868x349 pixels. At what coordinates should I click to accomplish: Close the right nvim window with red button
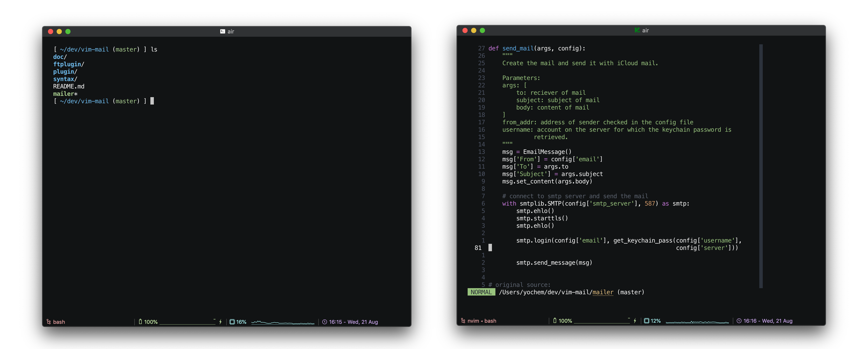465,30
